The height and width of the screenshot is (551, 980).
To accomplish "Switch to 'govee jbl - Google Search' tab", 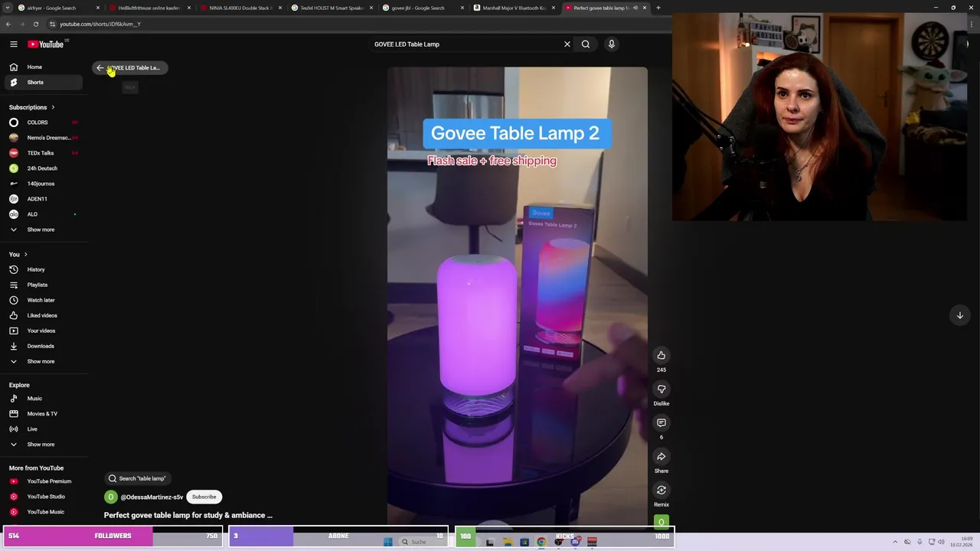I will (x=422, y=8).
